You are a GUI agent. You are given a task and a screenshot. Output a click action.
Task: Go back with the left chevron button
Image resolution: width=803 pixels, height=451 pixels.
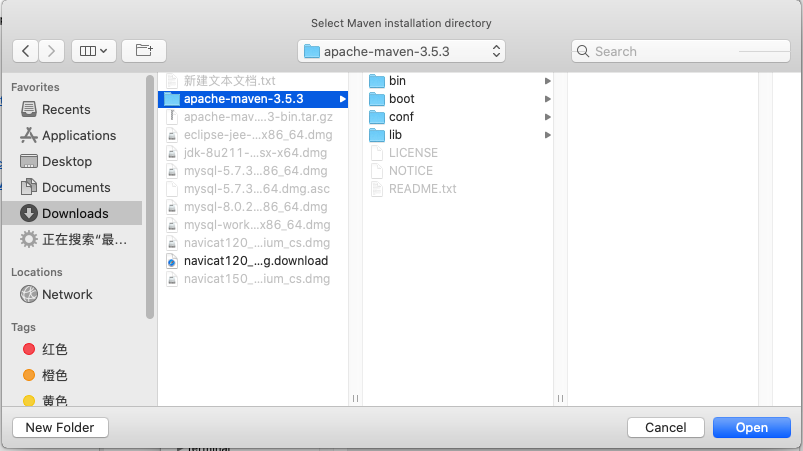pyautogui.click(x=26, y=51)
